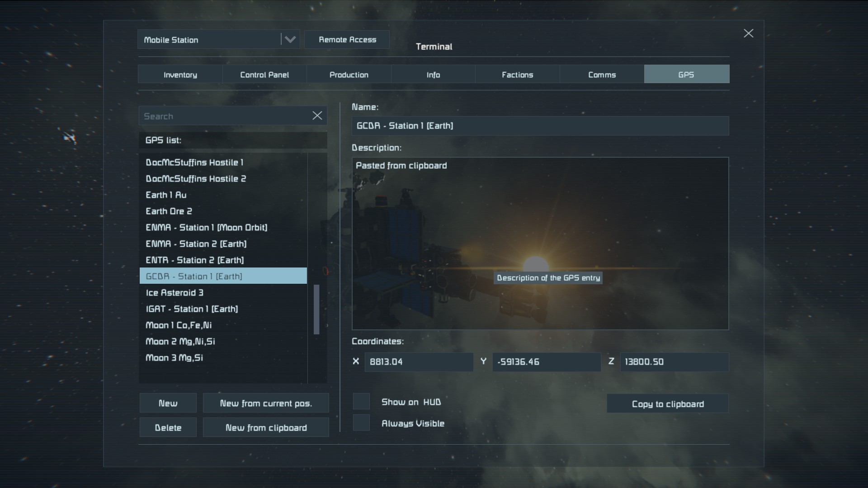Click New from current pos. button

coord(266,403)
